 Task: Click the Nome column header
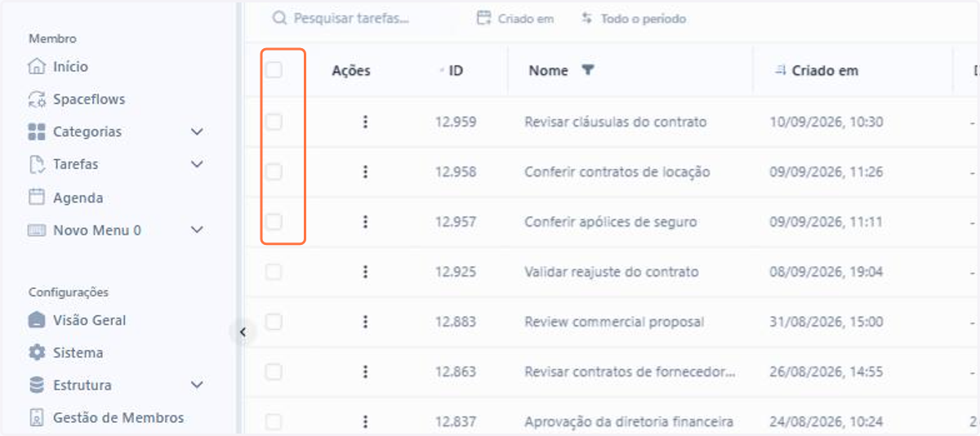click(x=548, y=70)
